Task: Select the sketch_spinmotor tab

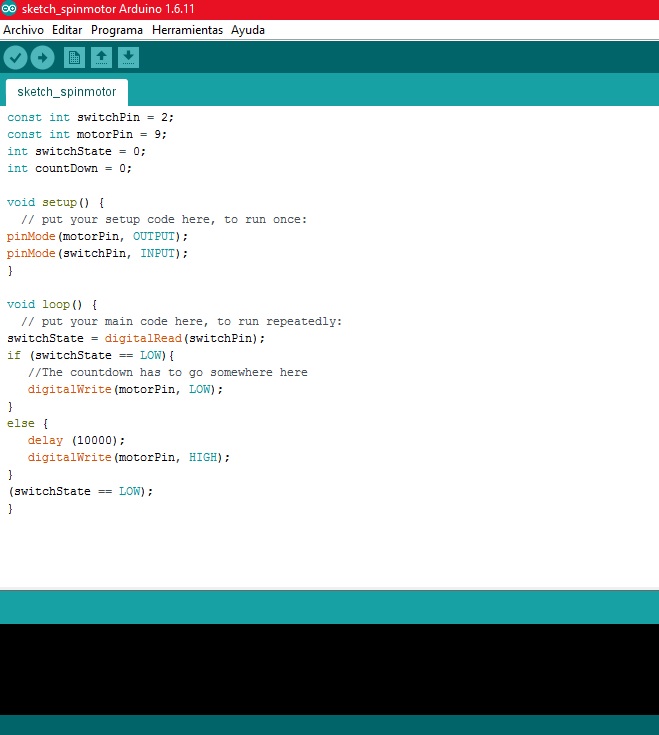Action: [67, 92]
